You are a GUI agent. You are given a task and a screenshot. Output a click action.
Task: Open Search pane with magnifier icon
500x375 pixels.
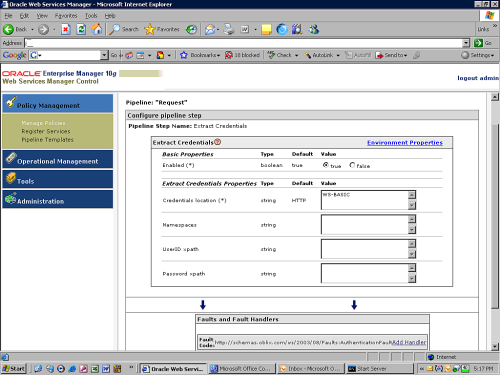click(114, 29)
